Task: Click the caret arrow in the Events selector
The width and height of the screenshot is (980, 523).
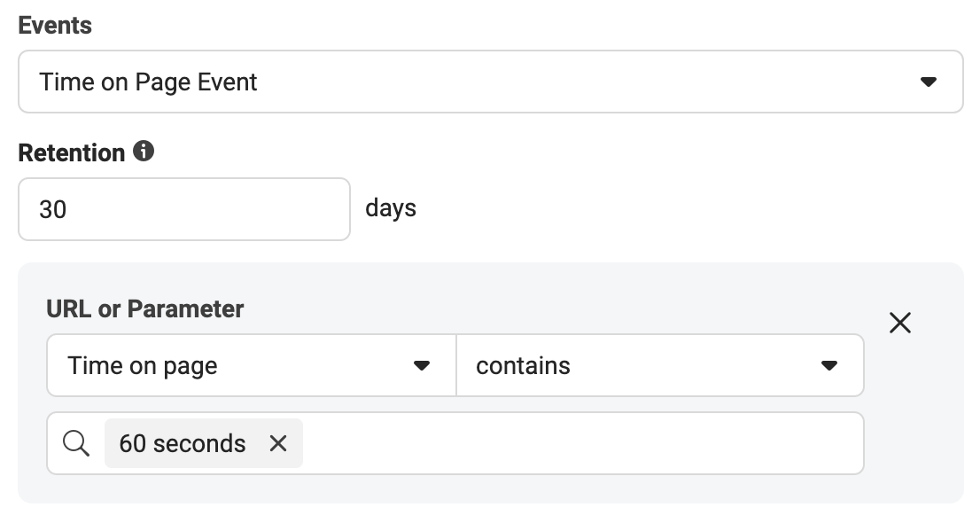Action: [928, 82]
